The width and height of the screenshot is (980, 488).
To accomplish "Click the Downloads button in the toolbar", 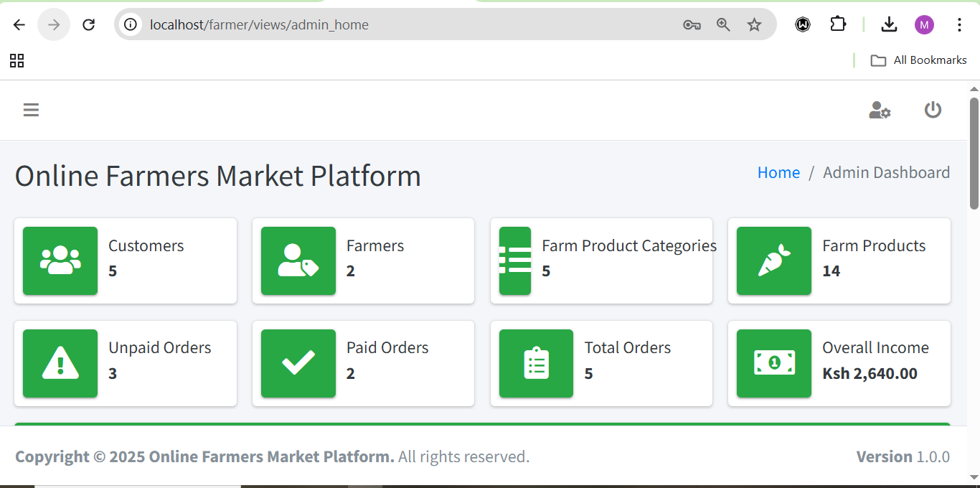I will click(x=889, y=24).
